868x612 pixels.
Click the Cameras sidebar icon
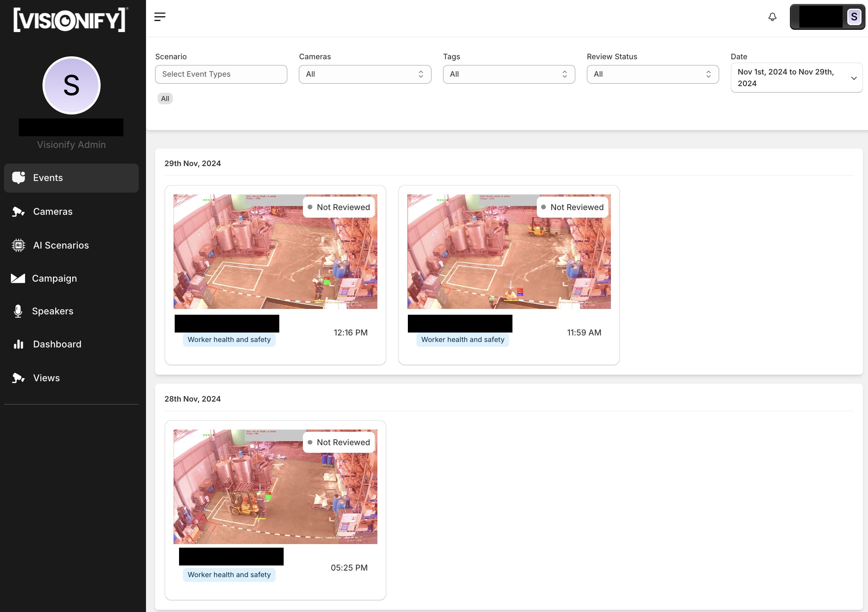[18, 211]
